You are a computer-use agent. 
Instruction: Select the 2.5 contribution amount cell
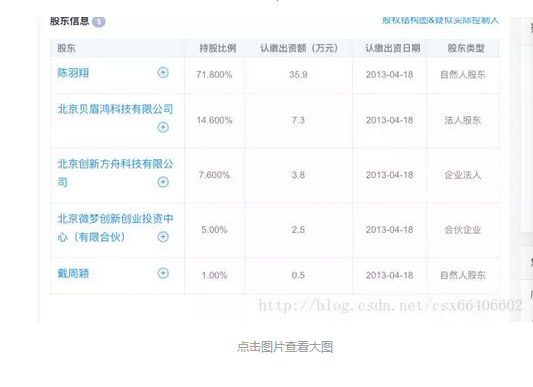coord(298,230)
